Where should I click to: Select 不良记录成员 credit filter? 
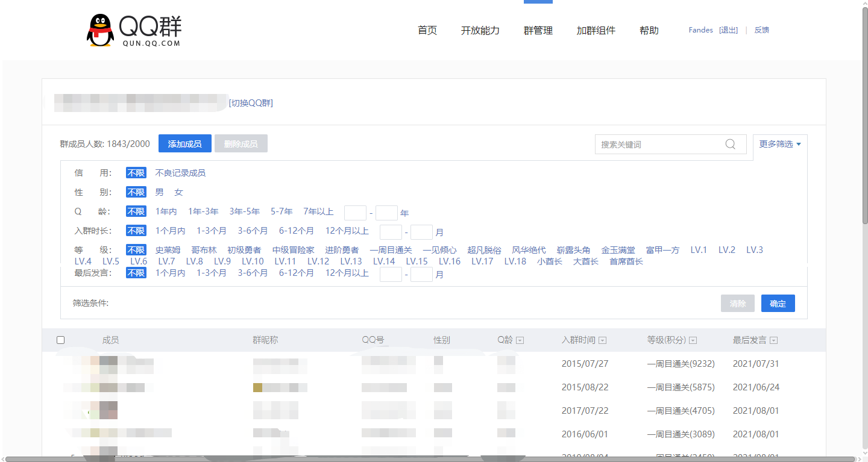(181, 172)
